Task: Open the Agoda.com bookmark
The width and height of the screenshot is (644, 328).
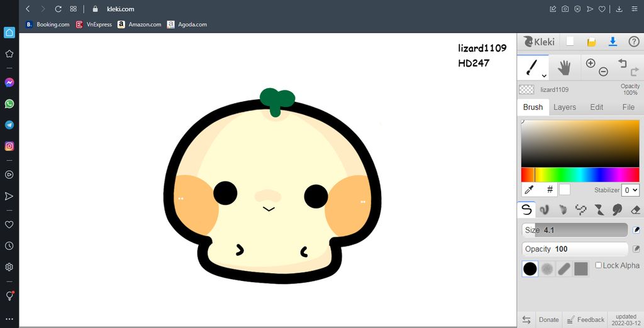Action: pyautogui.click(x=187, y=25)
